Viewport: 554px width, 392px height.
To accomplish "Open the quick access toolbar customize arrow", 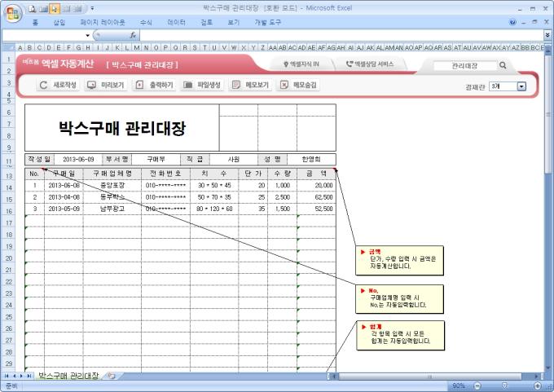I will 93,8.
